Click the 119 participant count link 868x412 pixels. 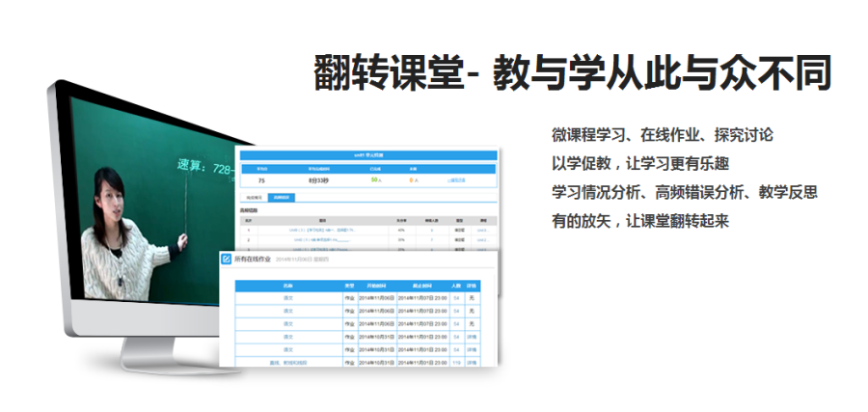[456, 362]
